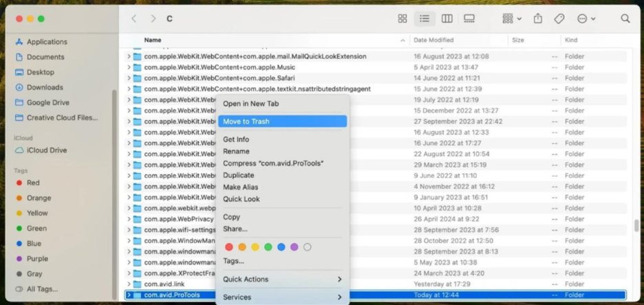Expand the com.avid.link folder
The width and height of the screenshot is (644, 305).
[129, 284]
